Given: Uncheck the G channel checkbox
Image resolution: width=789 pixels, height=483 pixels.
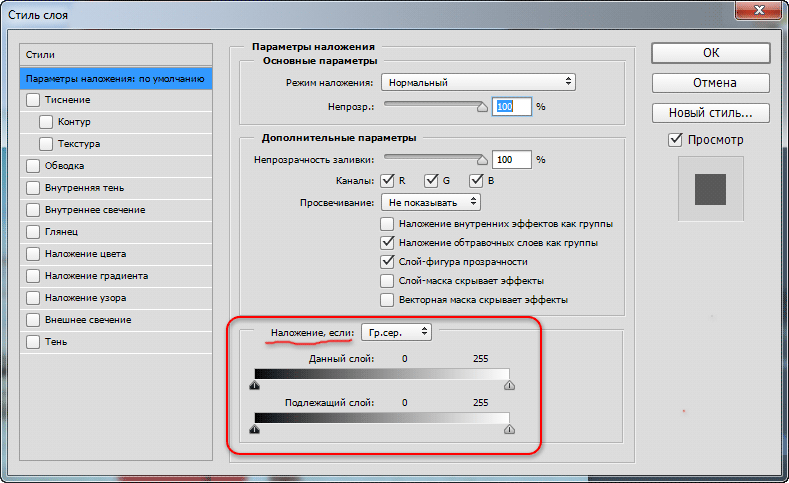Looking at the screenshot, I should point(431,180).
